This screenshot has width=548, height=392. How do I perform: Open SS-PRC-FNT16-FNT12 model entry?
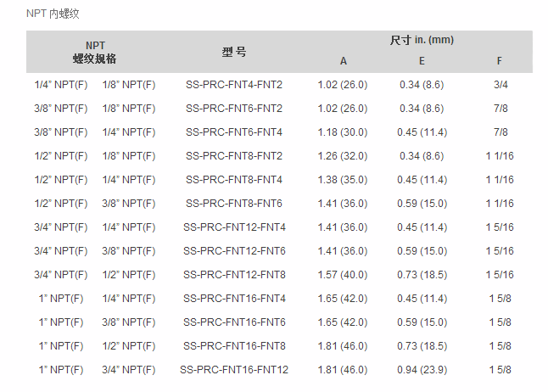point(234,370)
